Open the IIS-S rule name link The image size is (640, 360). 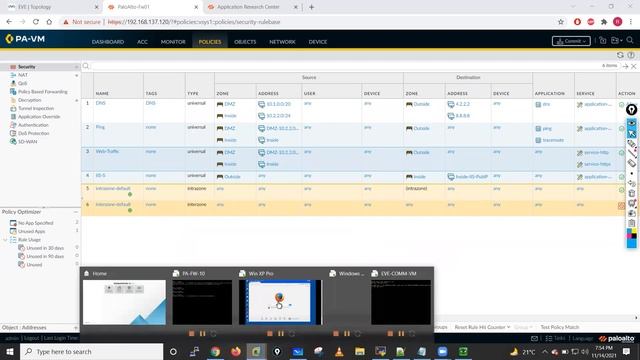click(x=101, y=176)
